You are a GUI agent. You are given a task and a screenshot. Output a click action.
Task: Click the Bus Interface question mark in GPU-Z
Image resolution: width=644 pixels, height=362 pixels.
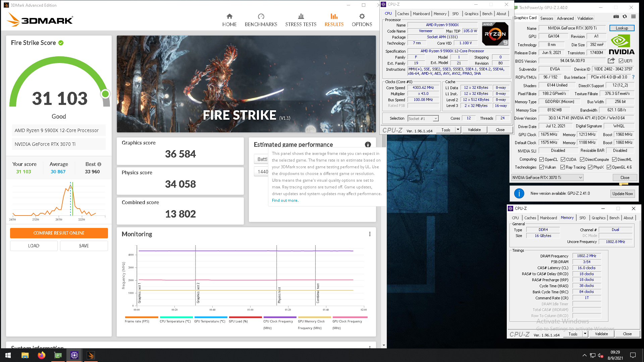(x=633, y=77)
